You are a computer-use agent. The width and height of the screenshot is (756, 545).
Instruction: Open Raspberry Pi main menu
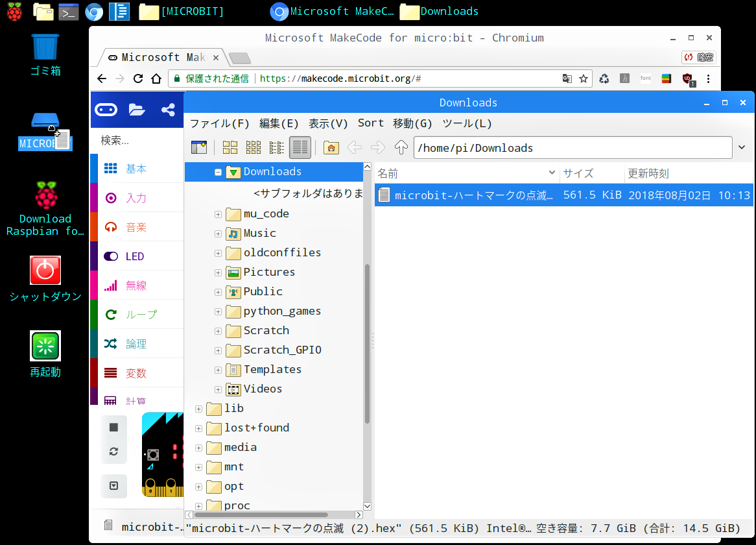(x=14, y=12)
